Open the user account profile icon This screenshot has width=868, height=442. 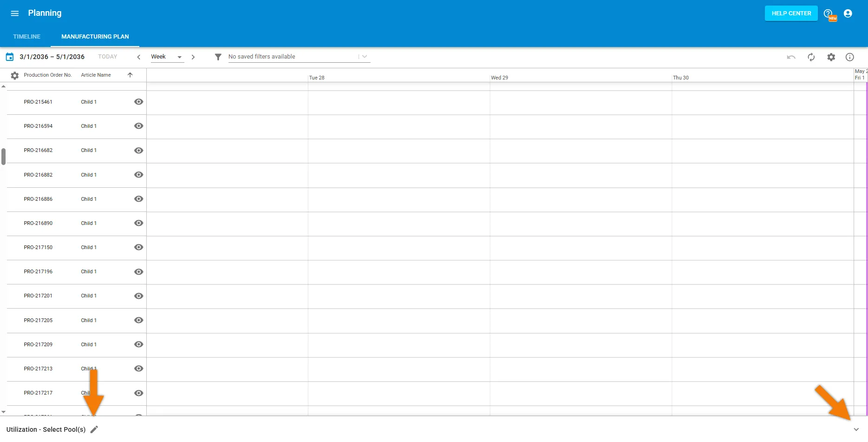coord(848,13)
